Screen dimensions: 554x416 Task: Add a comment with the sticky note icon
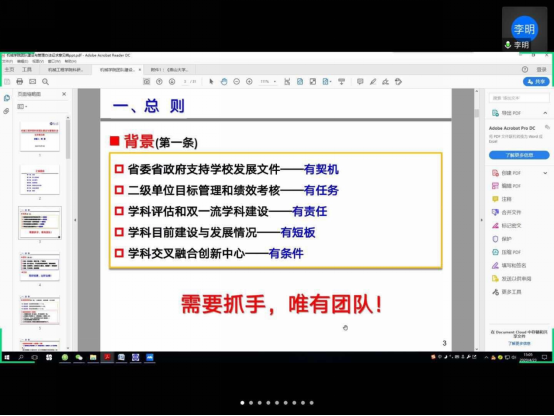pos(360,82)
